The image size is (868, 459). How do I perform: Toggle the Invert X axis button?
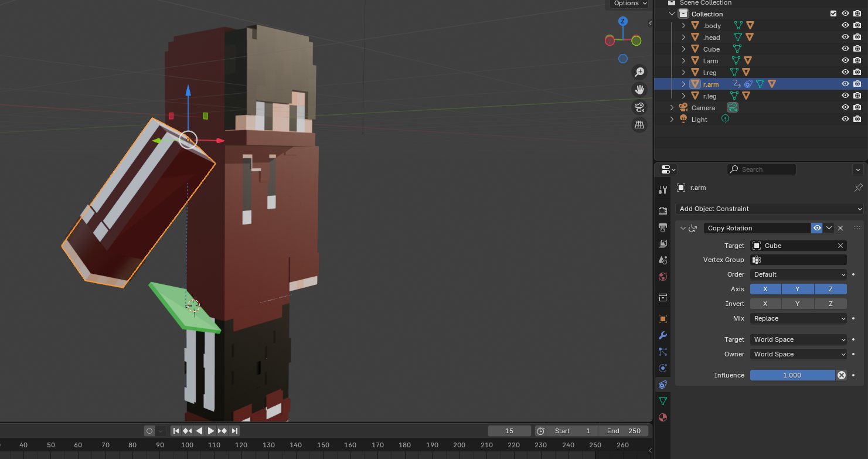coord(765,304)
